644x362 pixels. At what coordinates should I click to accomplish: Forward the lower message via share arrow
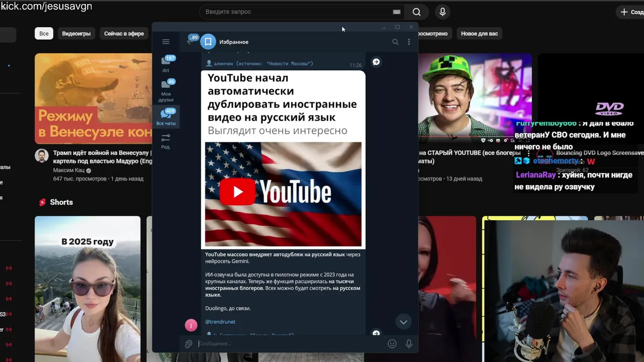[376, 333]
